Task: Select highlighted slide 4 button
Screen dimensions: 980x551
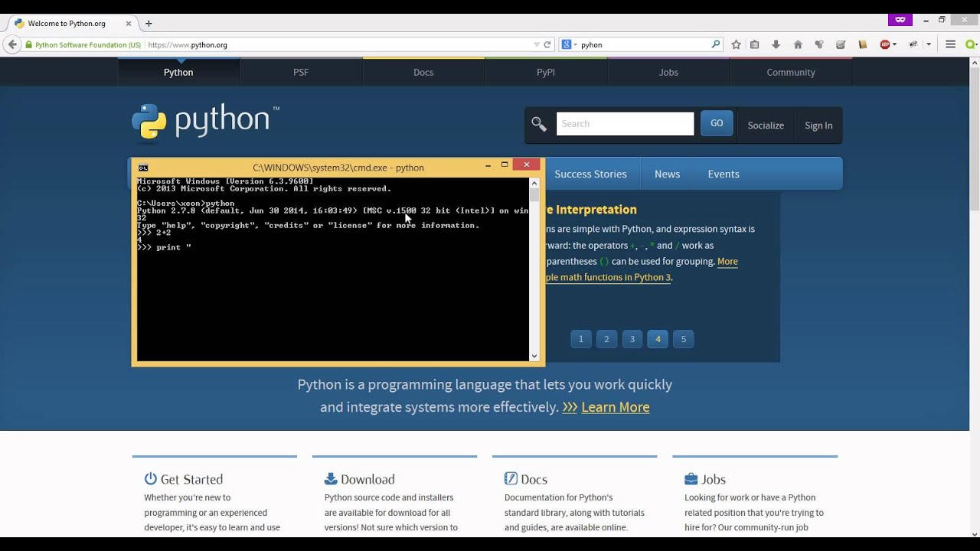Action: coord(658,339)
